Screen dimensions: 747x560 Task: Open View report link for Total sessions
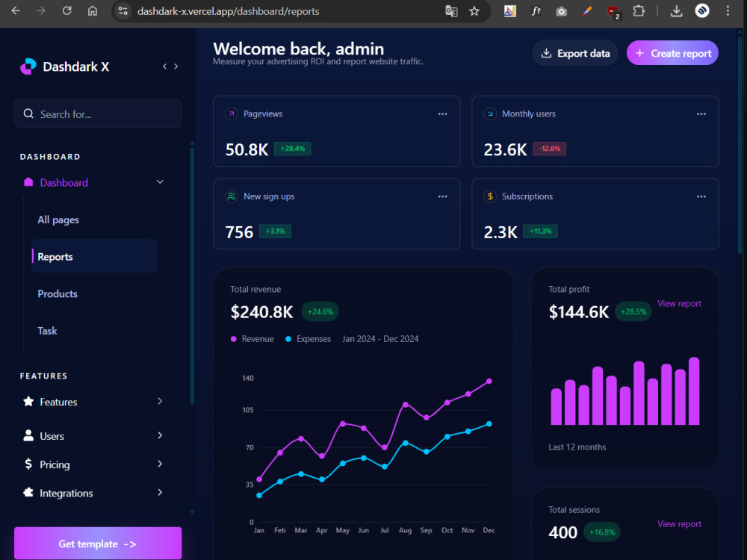click(679, 524)
